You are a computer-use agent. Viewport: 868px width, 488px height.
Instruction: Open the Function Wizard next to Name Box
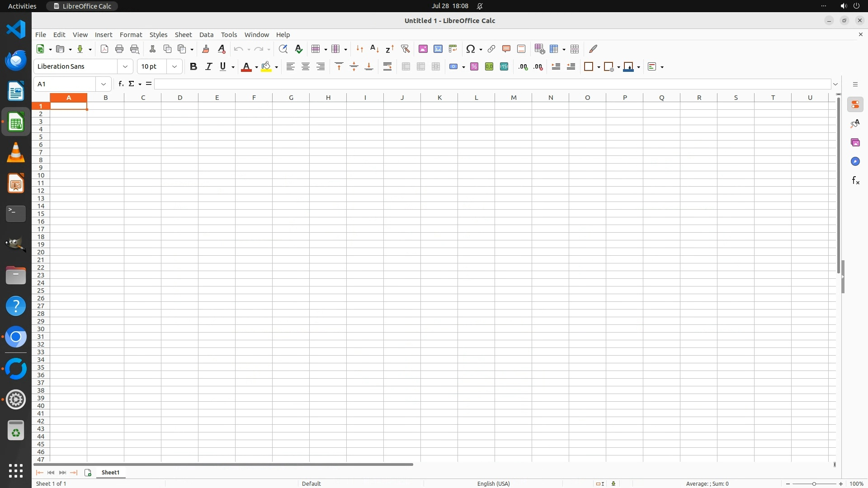(121, 84)
